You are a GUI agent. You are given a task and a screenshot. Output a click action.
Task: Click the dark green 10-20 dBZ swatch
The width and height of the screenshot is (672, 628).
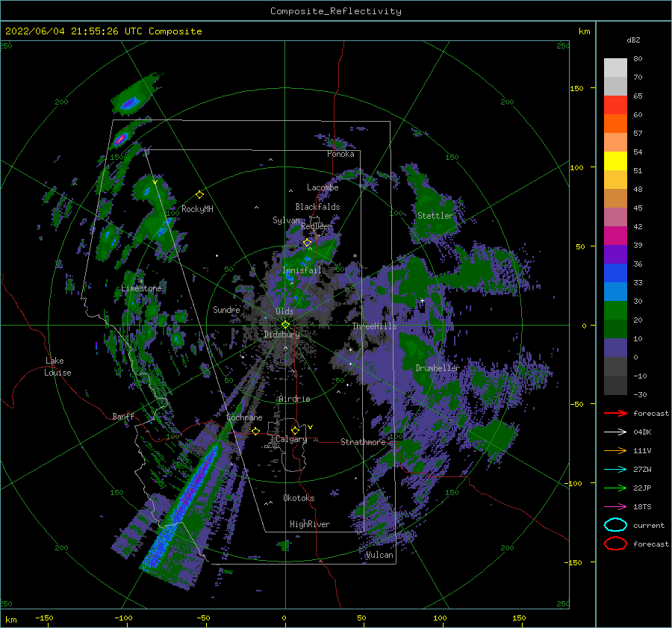click(x=615, y=329)
